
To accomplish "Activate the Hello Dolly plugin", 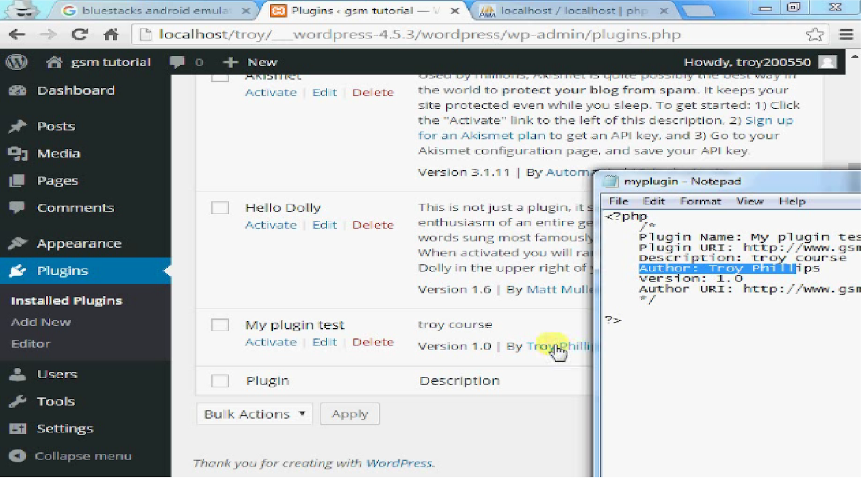I will 270,224.
